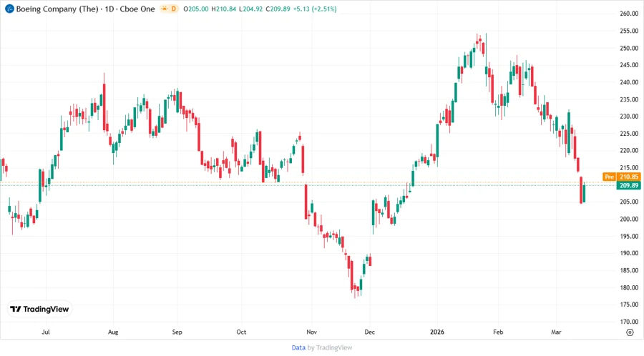Click the '1D' interval label

pyautogui.click(x=109, y=9)
